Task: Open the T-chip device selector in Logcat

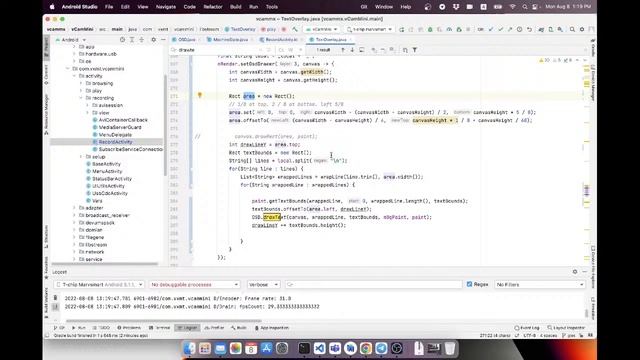Action: (99, 284)
